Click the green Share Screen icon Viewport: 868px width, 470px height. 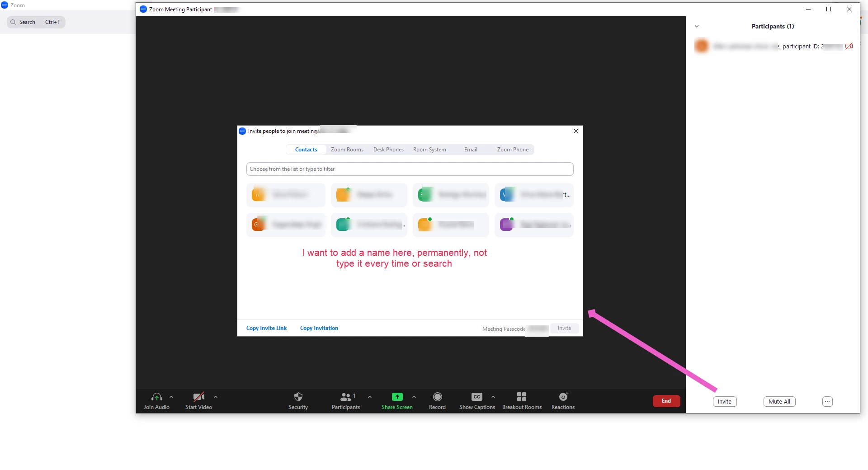coord(397,397)
